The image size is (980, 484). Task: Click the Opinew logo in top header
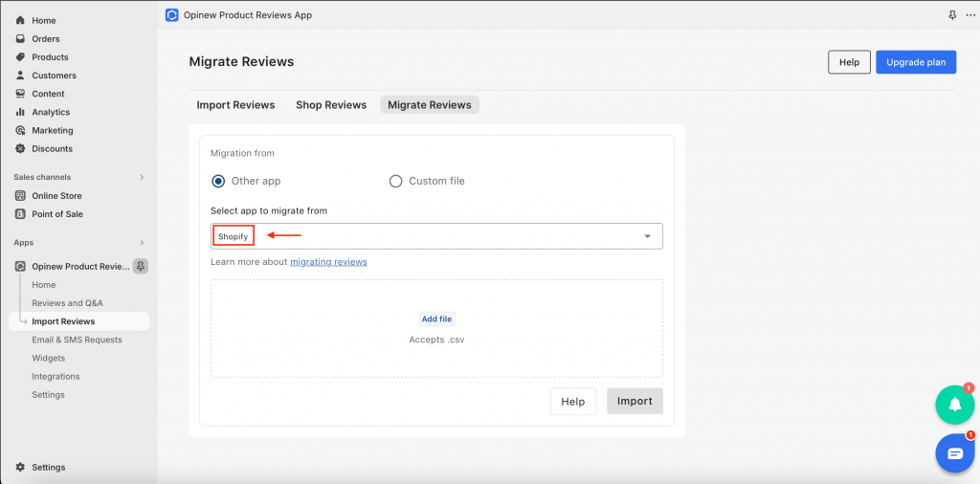coord(172,15)
